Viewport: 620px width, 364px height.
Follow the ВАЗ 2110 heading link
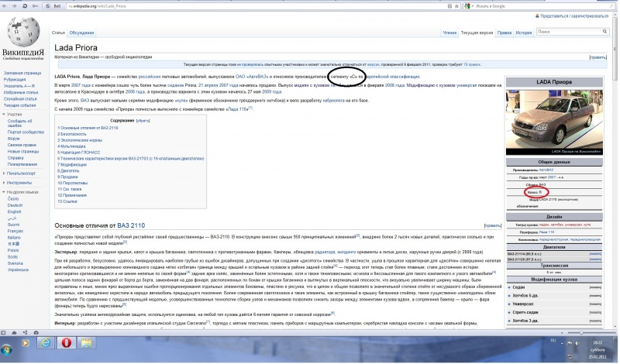point(131,225)
